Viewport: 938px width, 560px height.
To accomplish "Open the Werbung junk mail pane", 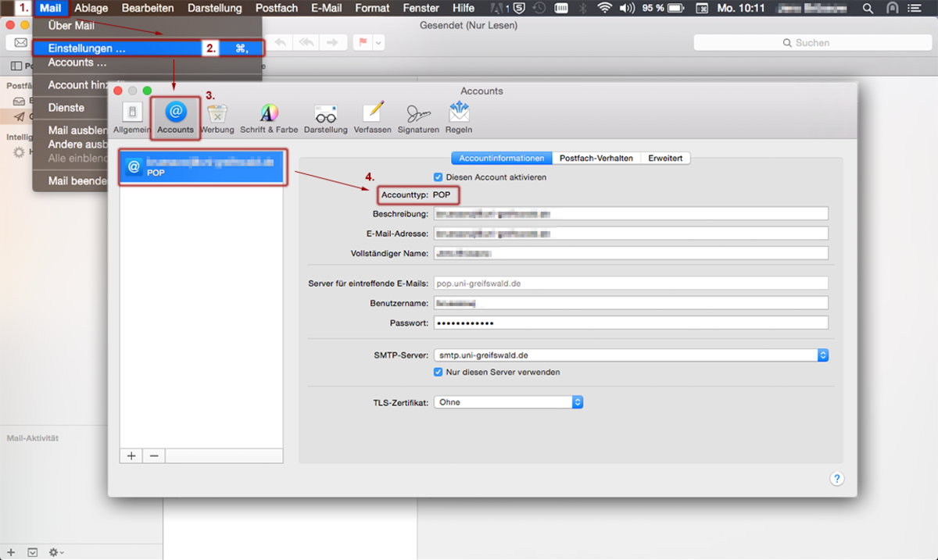I will (217, 117).
